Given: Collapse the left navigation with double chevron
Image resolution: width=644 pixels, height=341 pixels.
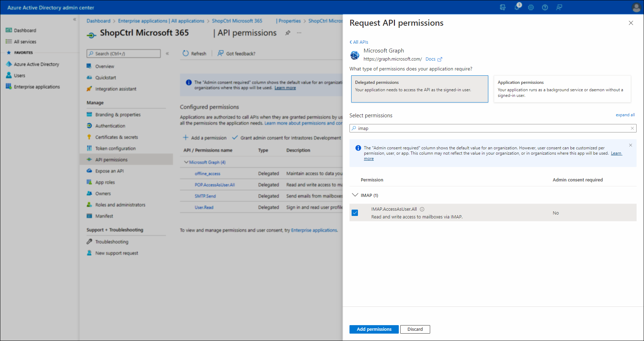Looking at the screenshot, I should (75, 19).
